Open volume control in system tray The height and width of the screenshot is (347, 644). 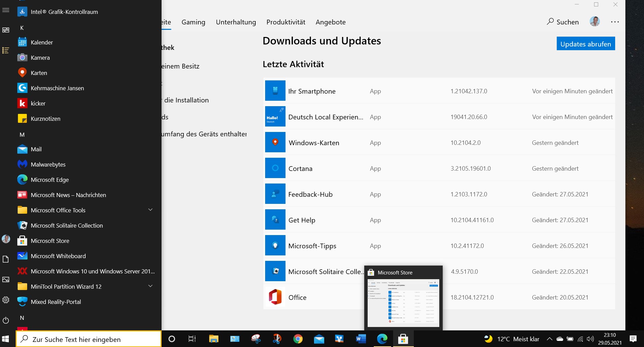tap(590, 339)
